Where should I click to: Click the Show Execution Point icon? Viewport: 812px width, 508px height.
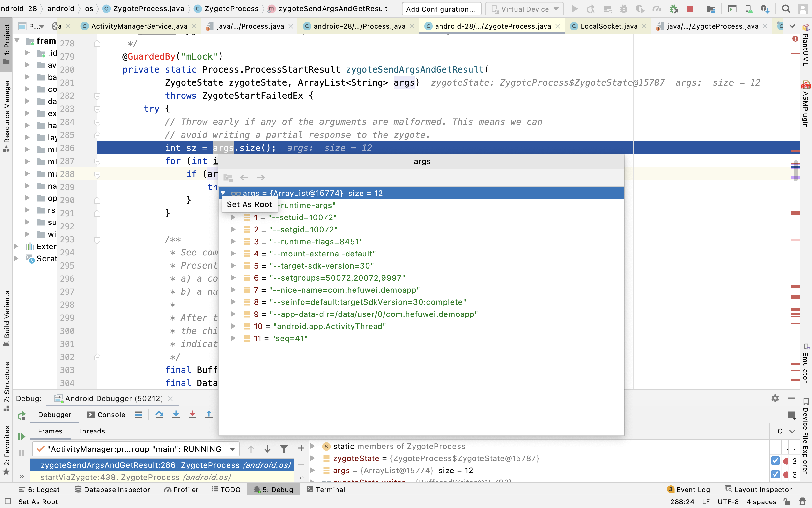[138, 415]
